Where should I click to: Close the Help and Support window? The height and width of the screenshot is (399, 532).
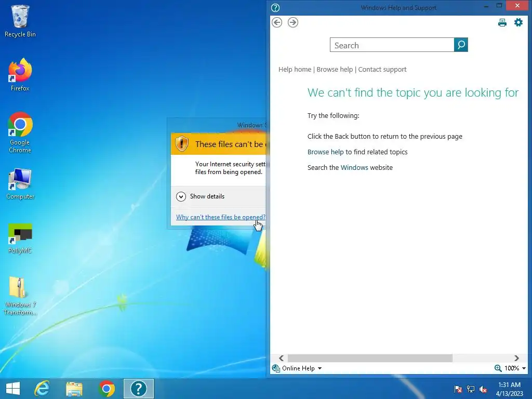(517, 5)
